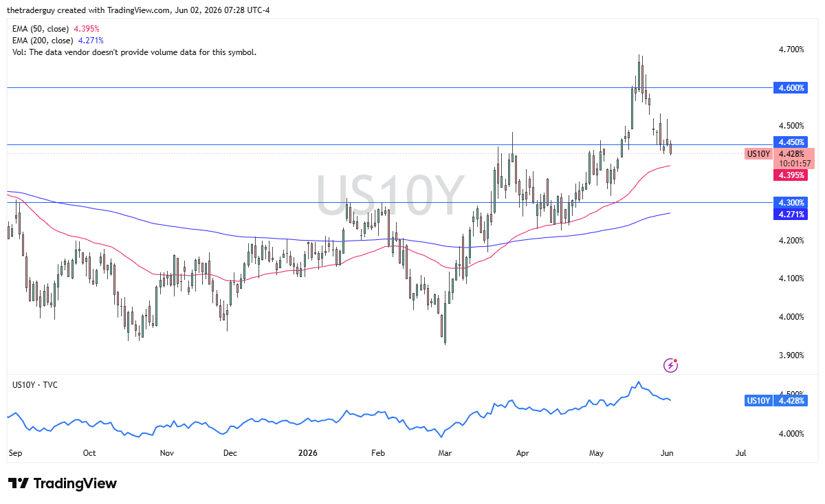Click the 4.600% horizontal line price label
This screenshot has height=504, width=825.
(790, 88)
